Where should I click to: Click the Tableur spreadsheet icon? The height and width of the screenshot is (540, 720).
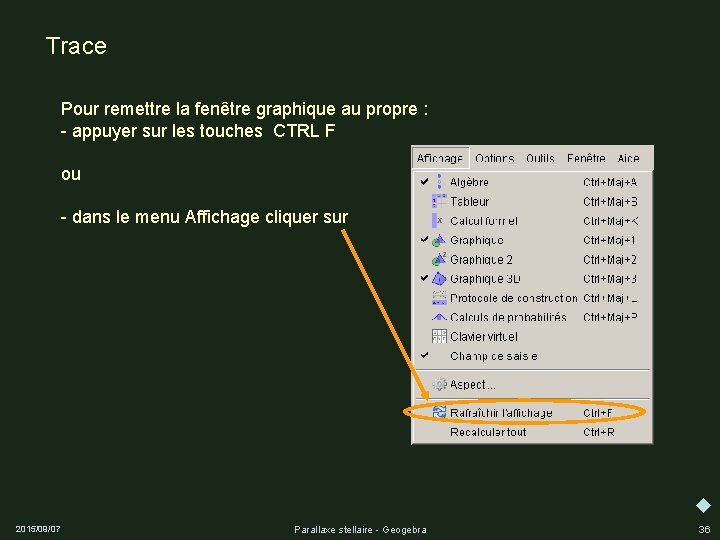439,201
